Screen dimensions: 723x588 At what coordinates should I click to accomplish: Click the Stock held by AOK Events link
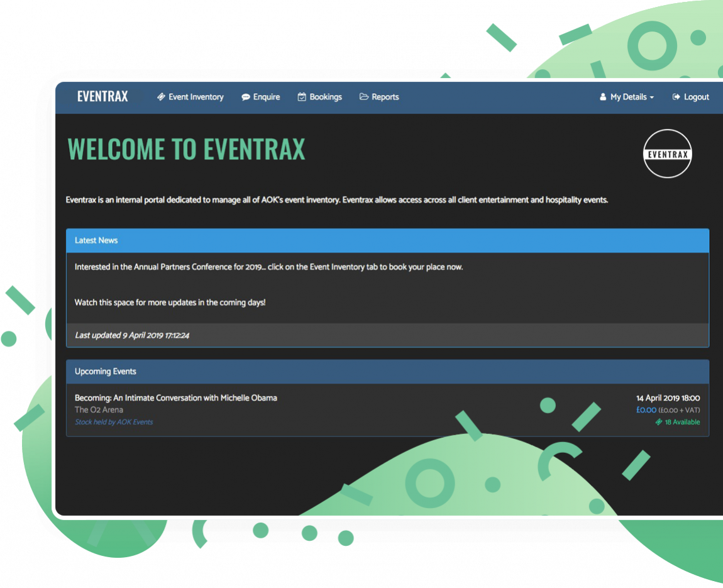tap(114, 422)
